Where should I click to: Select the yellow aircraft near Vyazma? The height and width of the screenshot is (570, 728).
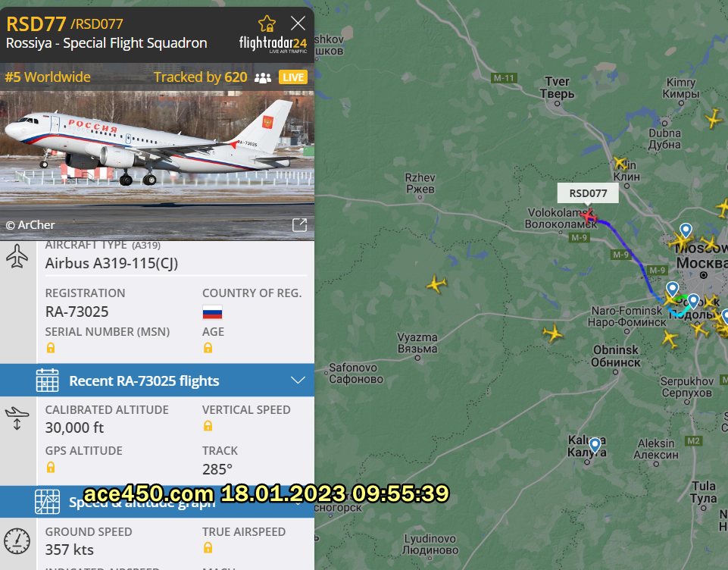[436, 283]
